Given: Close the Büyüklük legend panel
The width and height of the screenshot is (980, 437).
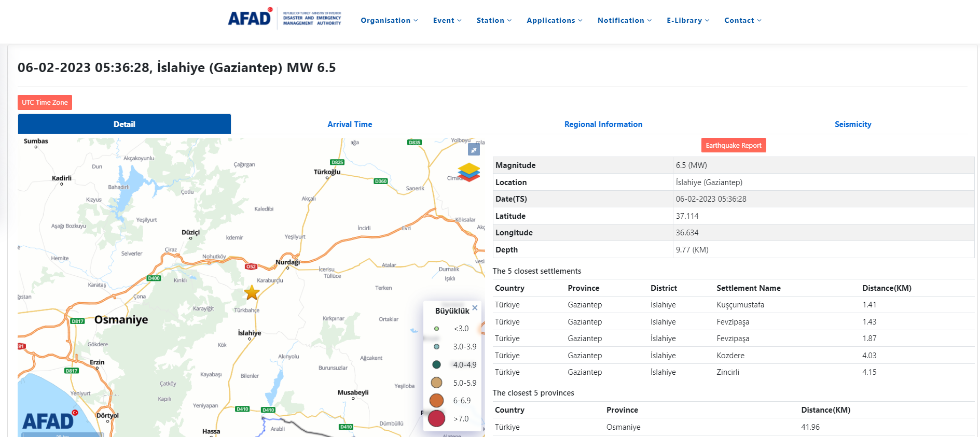Looking at the screenshot, I should pos(475,307).
